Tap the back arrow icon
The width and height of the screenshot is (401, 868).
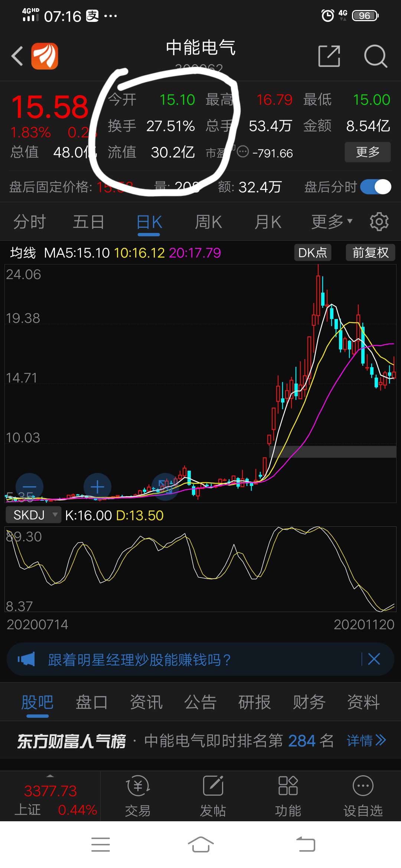(17, 56)
